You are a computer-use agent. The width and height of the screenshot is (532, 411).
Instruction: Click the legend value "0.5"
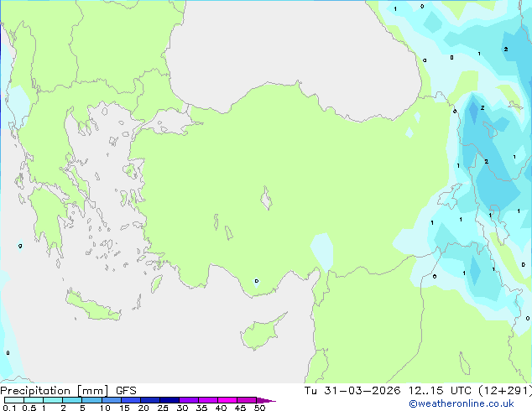(x=29, y=408)
